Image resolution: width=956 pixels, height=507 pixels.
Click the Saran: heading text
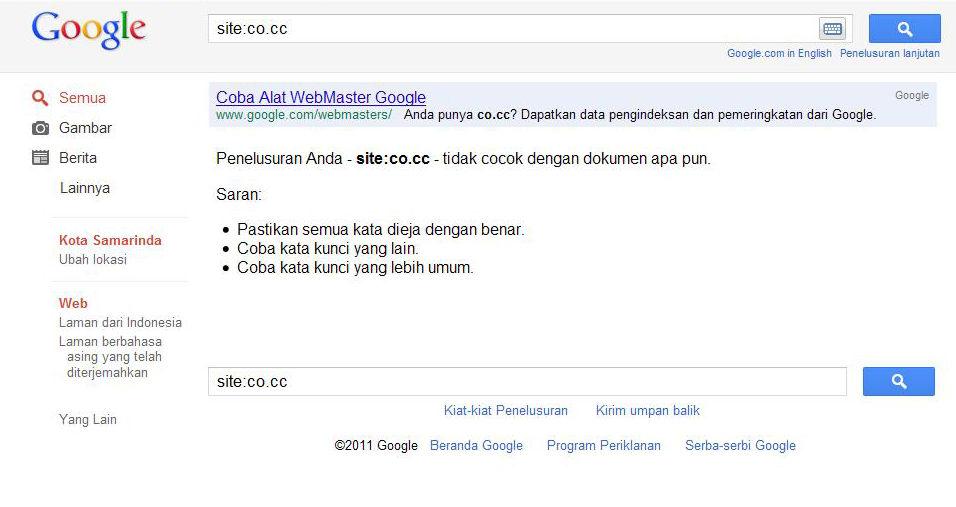pos(238,194)
